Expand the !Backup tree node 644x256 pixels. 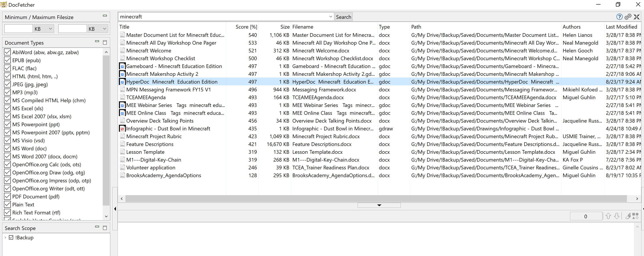5,237
